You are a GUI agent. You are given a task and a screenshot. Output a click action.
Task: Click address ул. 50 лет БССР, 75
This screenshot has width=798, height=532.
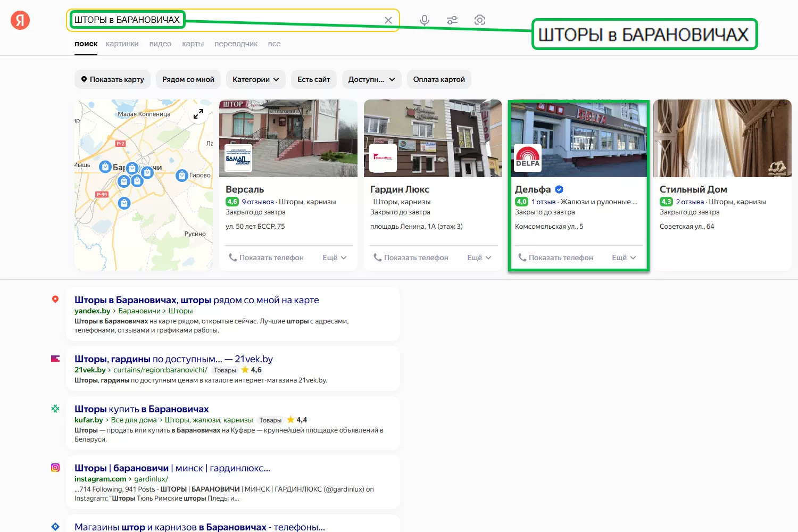point(255,227)
